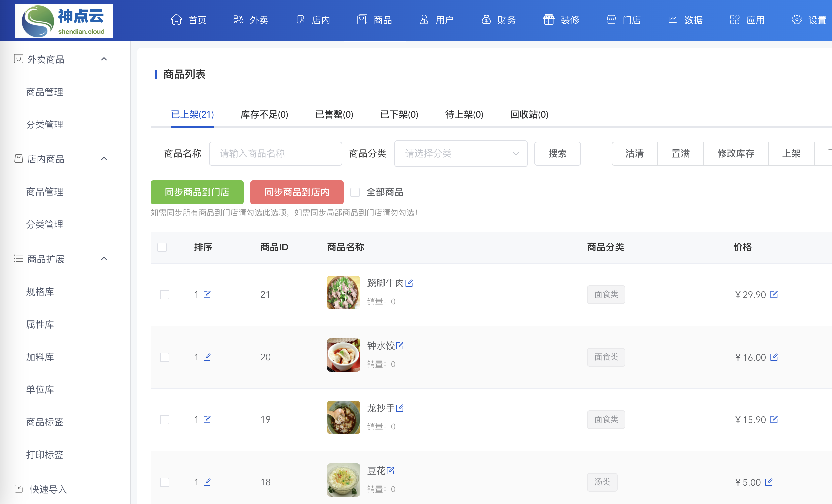Screen dimensions: 832x504
Task: Toggle select-all checkbox in table header
Action: [162, 247]
